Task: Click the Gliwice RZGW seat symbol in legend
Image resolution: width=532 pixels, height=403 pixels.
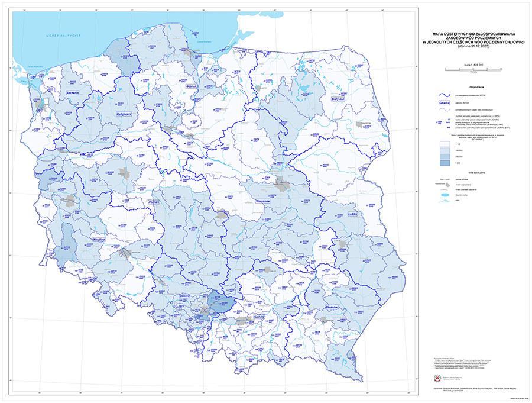Action: pyautogui.click(x=445, y=103)
